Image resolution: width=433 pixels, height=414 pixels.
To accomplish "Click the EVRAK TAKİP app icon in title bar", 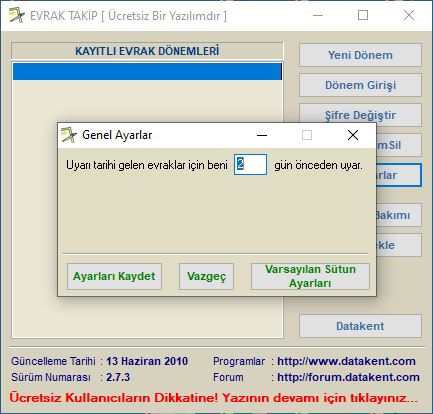I will pos(17,15).
